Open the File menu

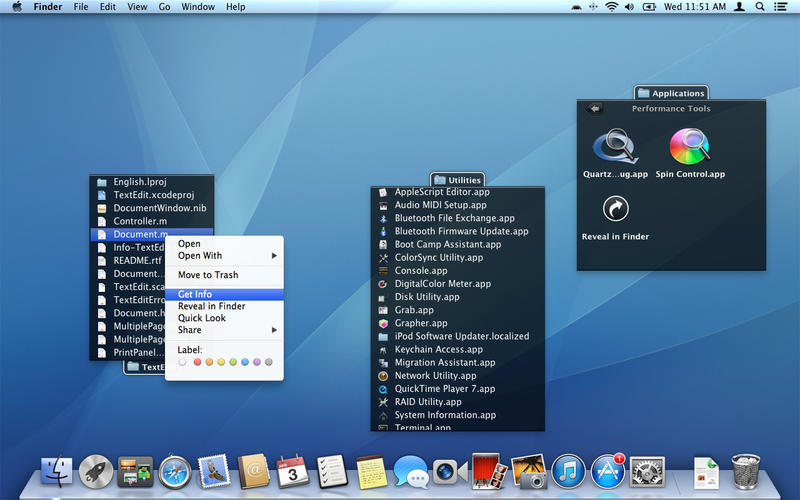[x=81, y=7]
